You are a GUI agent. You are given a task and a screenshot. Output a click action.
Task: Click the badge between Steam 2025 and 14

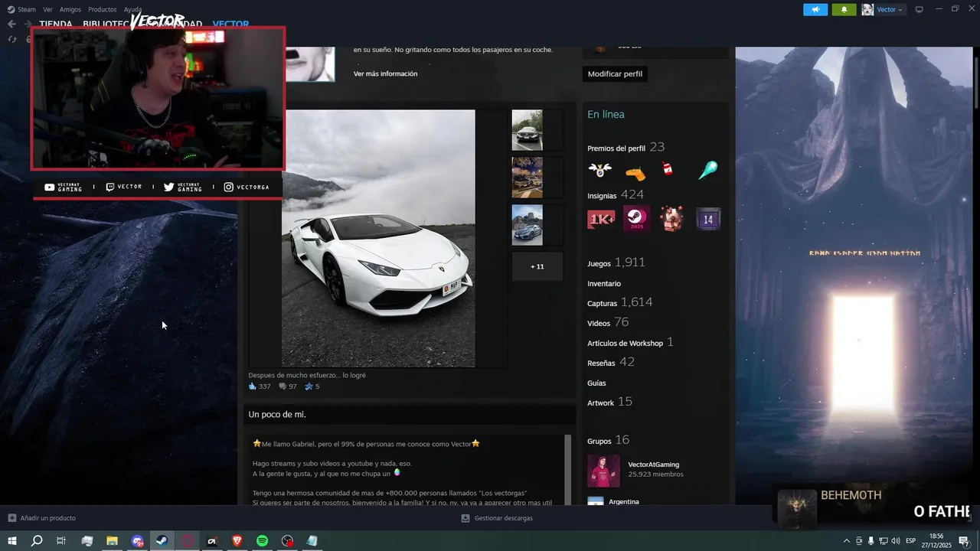click(671, 219)
